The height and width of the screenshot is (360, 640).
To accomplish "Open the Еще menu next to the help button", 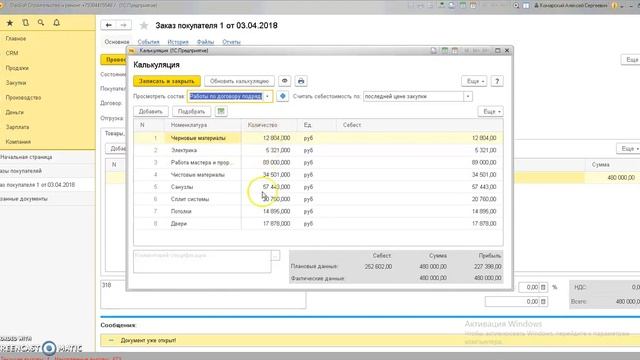I will pos(474,81).
